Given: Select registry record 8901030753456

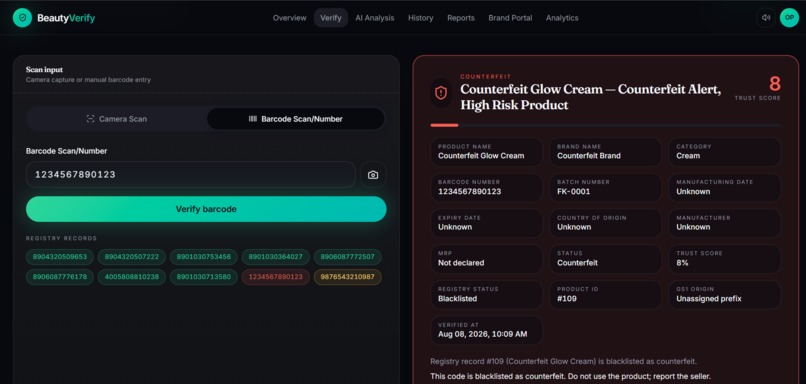Looking at the screenshot, I should point(204,257).
